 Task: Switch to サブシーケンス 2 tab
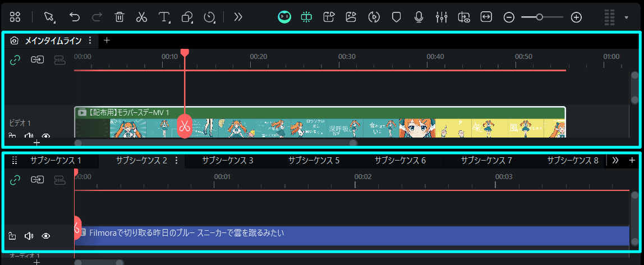pyautogui.click(x=141, y=161)
